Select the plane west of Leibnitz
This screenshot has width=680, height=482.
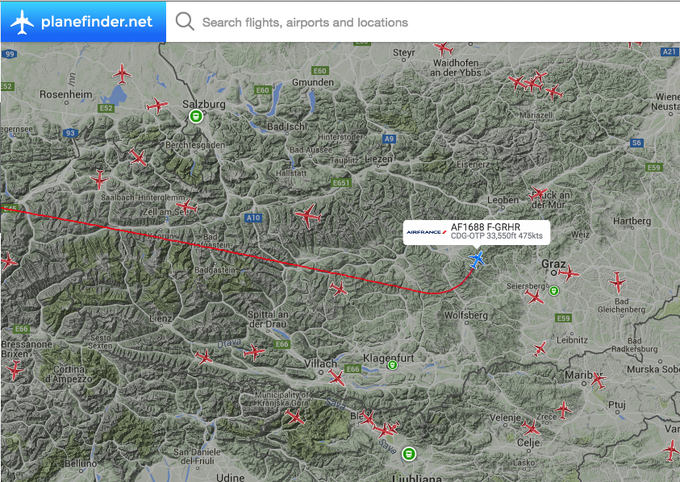point(540,348)
